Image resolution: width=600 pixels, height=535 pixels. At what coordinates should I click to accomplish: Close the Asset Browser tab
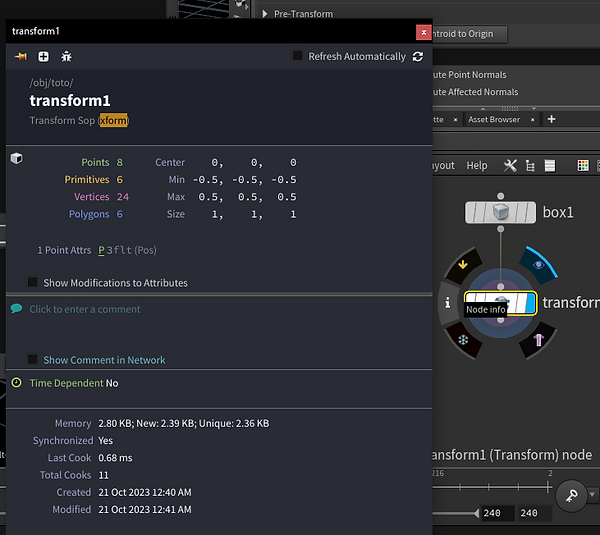[532, 120]
